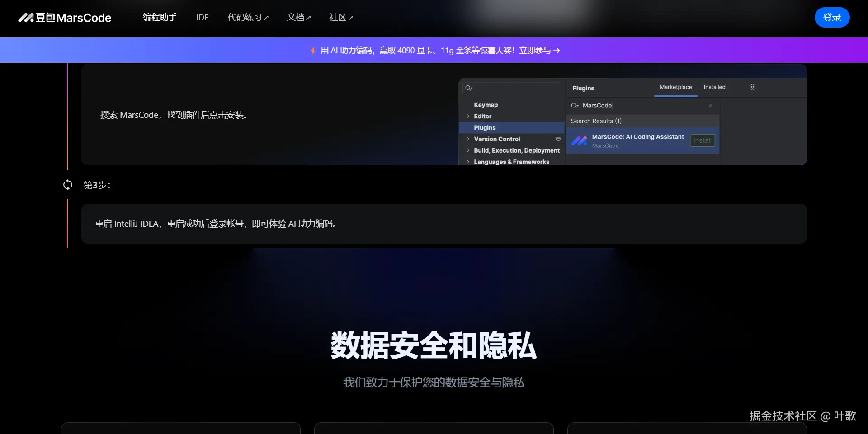Expand the Editor settings section
This screenshot has width=868, height=434.
[468, 116]
